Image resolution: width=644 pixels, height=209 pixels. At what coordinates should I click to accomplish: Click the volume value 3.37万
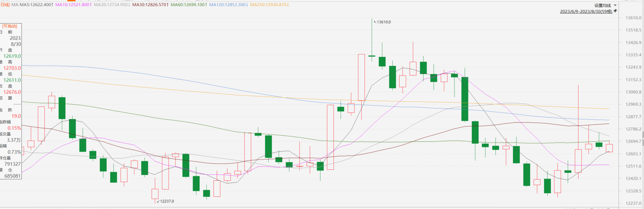(x=14, y=140)
